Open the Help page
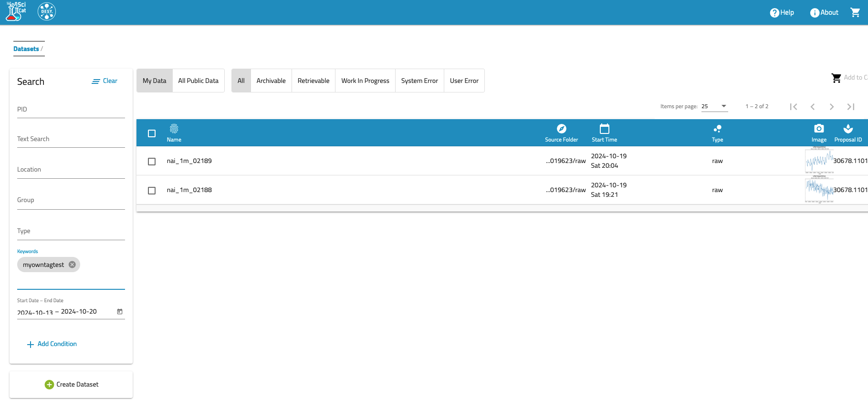Screen dimensions: 868x408 (x=782, y=12)
